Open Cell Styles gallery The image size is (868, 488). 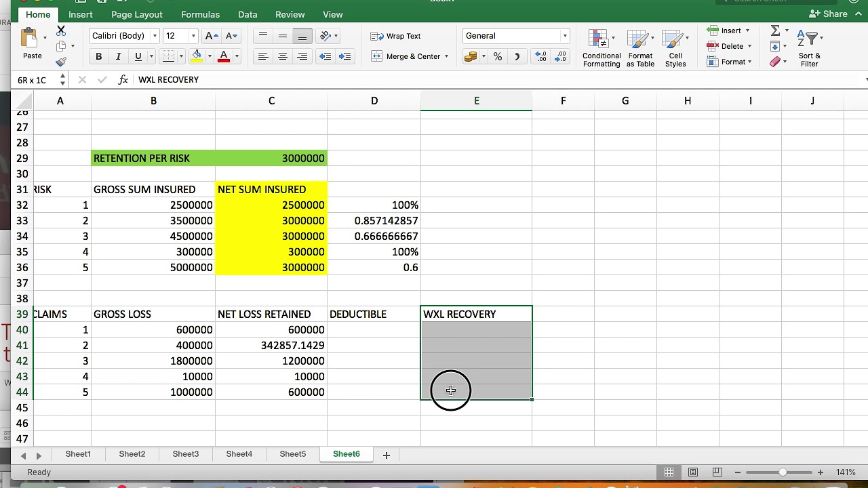pyautogui.click(x=675, y=49)
